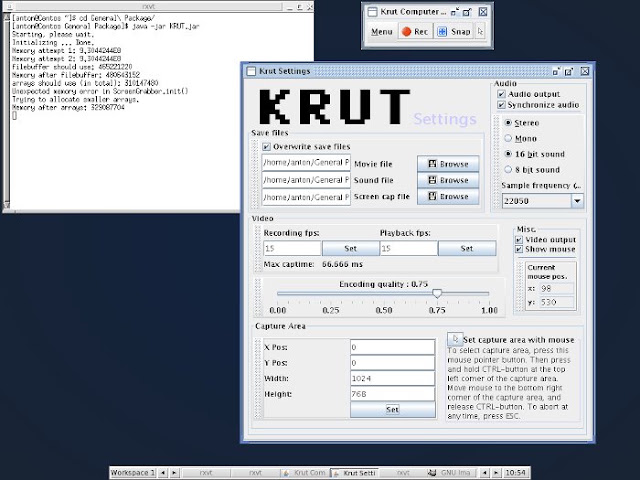Click the X Pos input field

coord(393,347)
